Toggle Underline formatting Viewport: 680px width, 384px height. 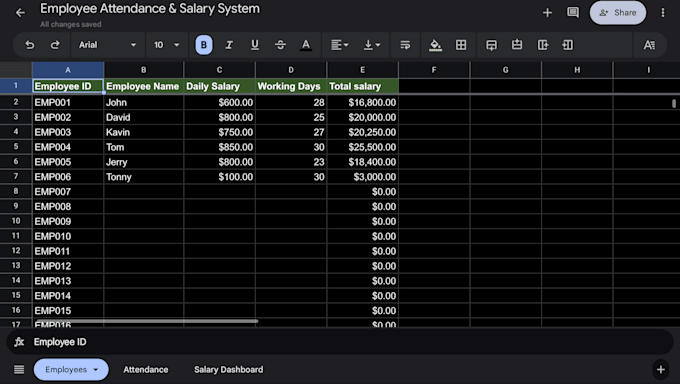pyautogui.click(x=255, y=45)
